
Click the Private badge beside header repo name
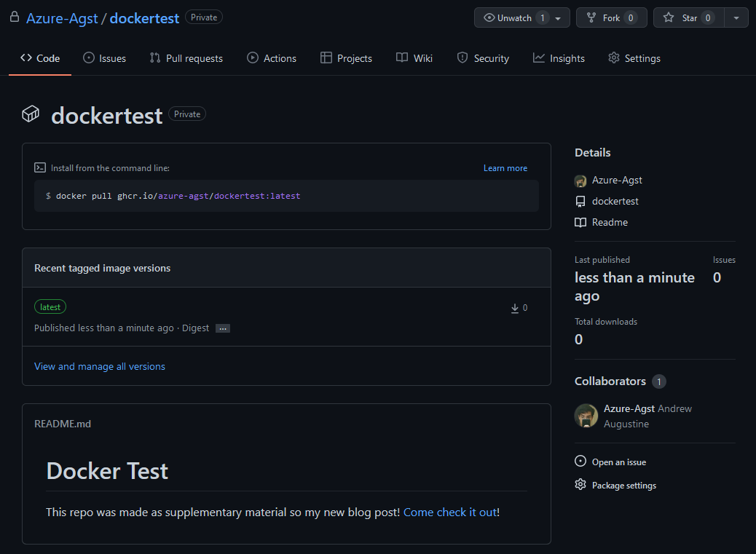204,17
